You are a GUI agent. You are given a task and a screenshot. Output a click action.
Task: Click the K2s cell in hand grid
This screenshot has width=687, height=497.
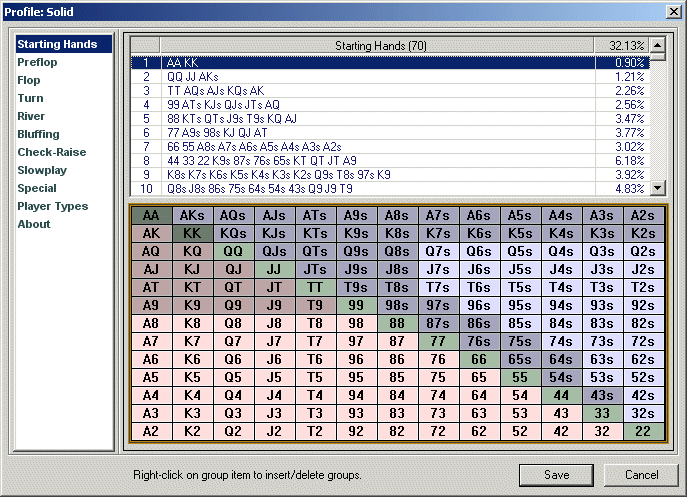(x=643, y=234)
